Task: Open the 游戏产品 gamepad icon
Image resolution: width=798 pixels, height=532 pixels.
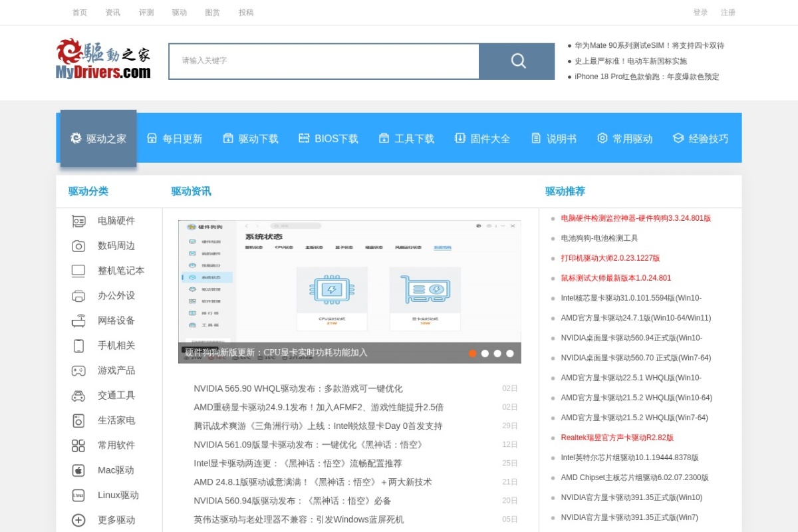Action: (78, 370)
